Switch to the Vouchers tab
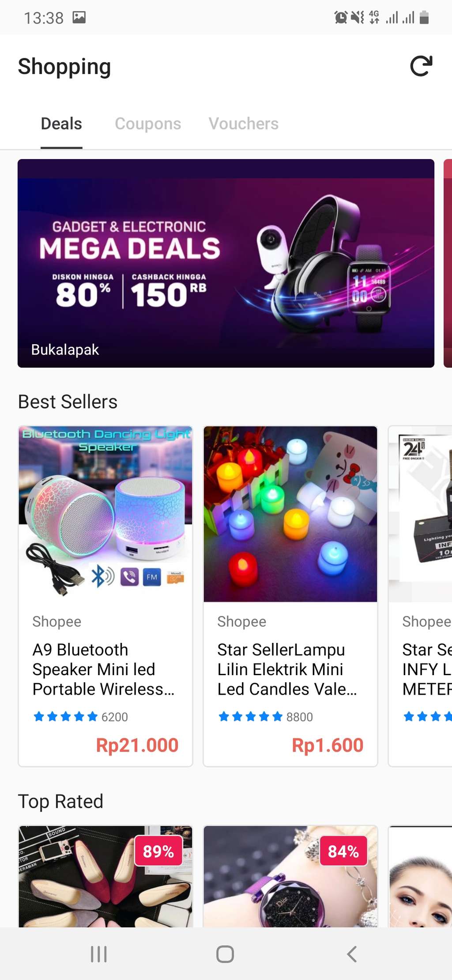This screenshot has height=980, width=452. 243,124
